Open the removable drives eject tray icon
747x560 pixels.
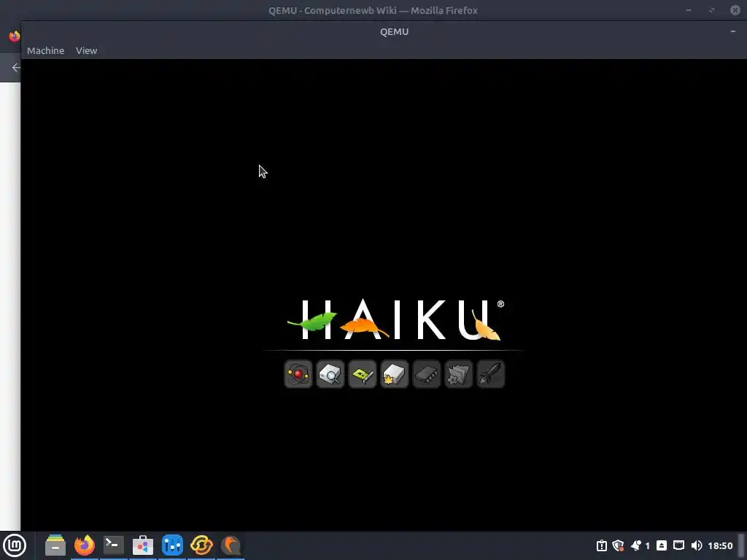pos(662,545)
